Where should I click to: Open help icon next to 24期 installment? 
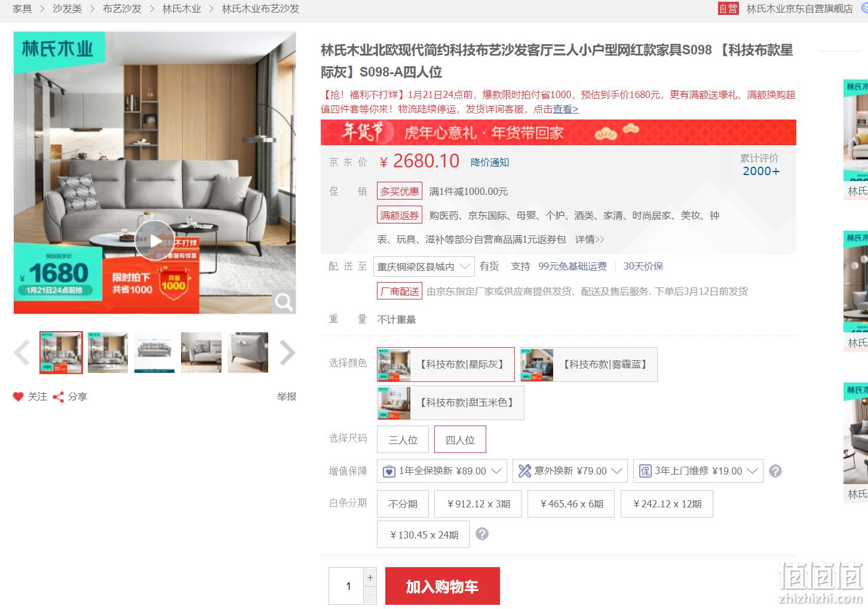[482, 534]
